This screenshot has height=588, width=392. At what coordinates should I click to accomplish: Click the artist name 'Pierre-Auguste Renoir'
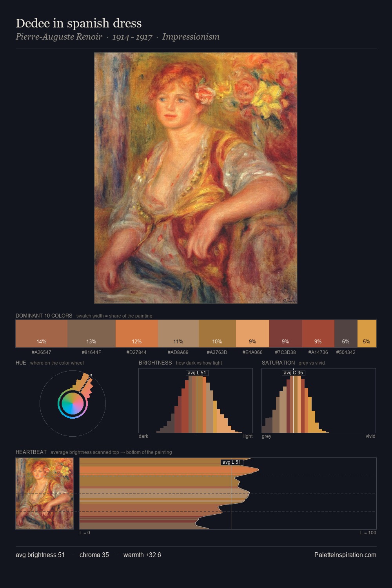pyautogui.click(x=59, y=37)
